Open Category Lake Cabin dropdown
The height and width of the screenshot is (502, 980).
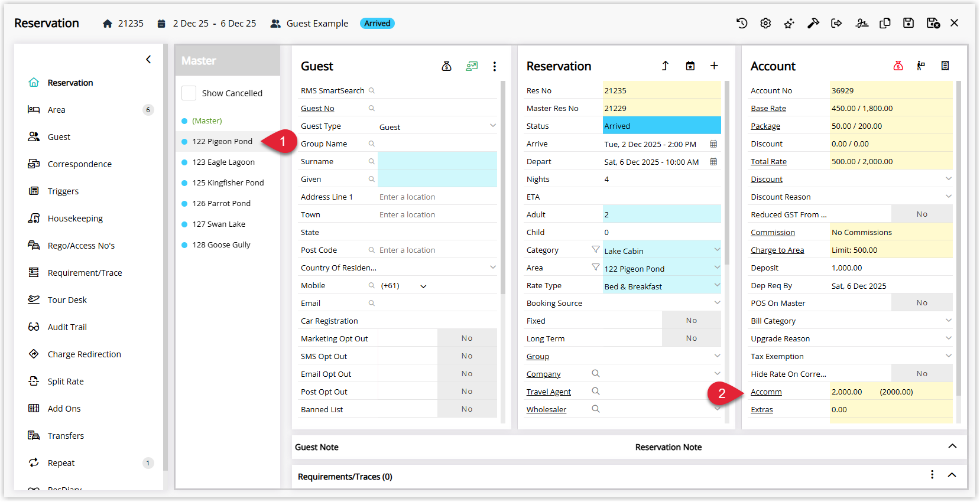[x=717, y=250]
